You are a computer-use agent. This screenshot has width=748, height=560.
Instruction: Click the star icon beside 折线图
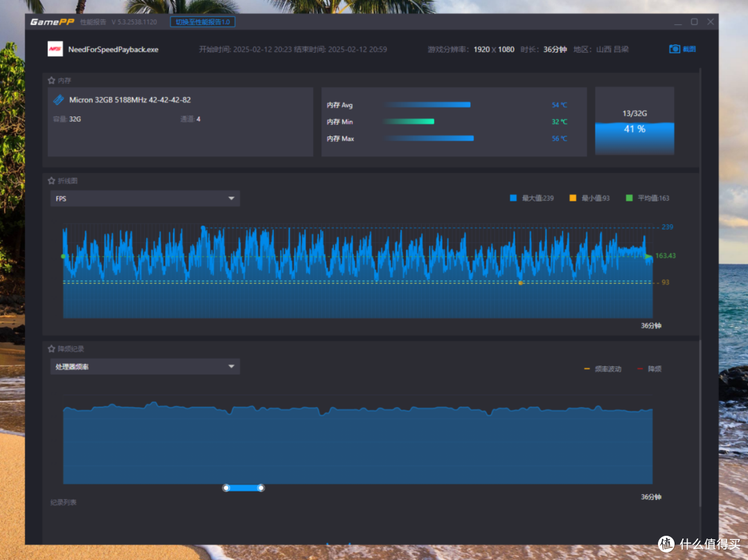coord(51,181)
